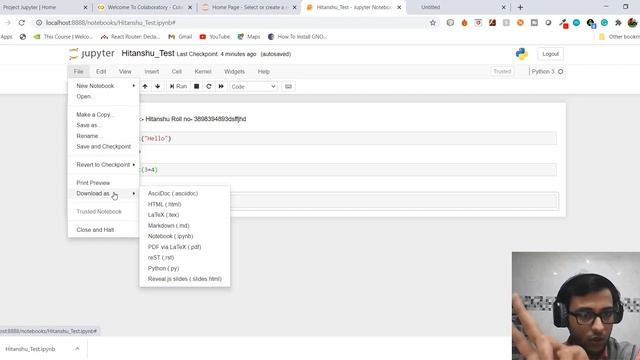Open the Maps bookmark
The width and height of the screenshot is (640, 360).
click(249, 37)
